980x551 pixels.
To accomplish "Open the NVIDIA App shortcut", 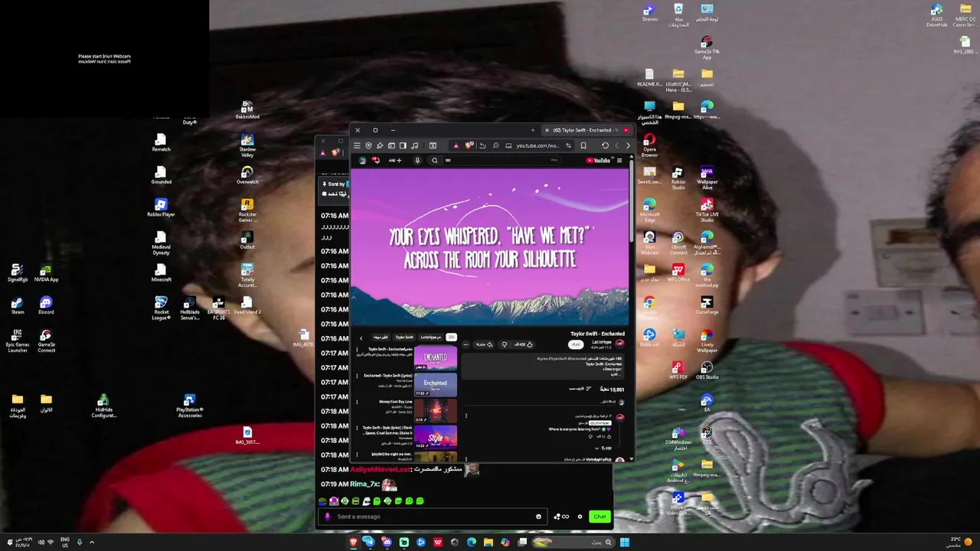I will (46, 273).
